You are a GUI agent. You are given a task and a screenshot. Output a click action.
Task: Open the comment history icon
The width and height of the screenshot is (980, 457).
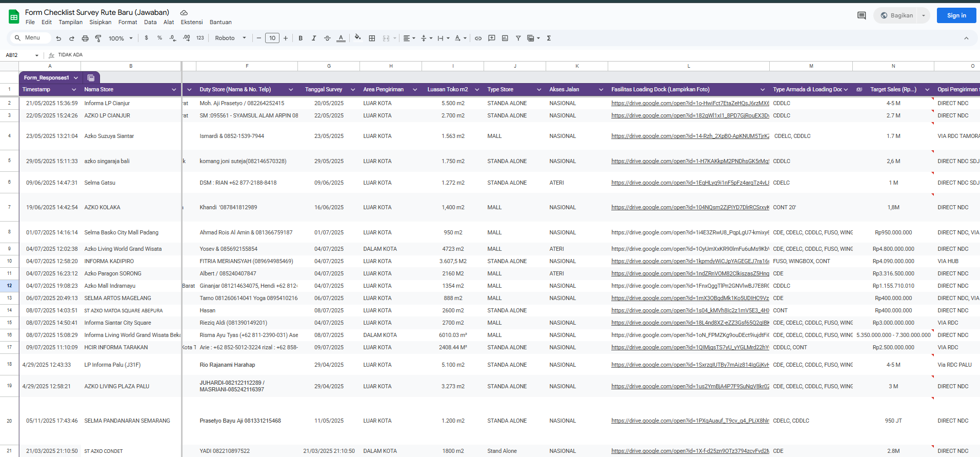[862, 15]
